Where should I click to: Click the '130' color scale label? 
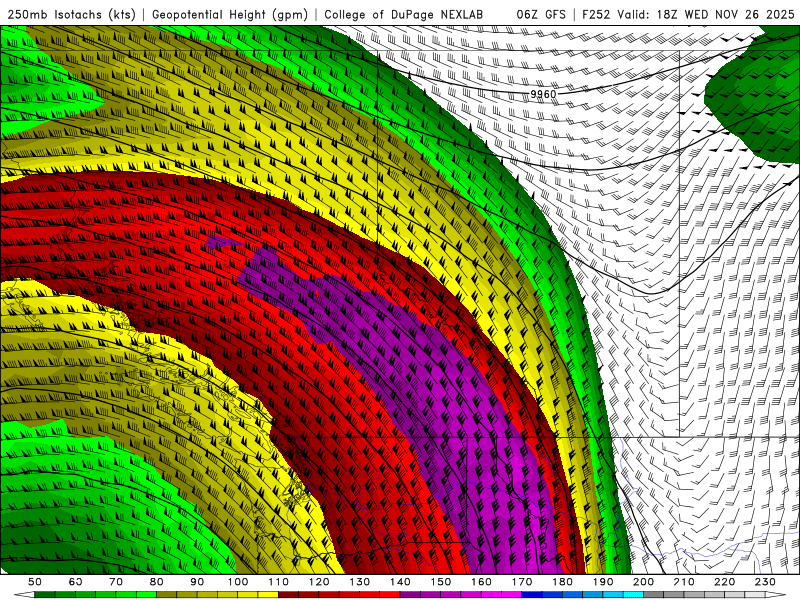[360, 582]
